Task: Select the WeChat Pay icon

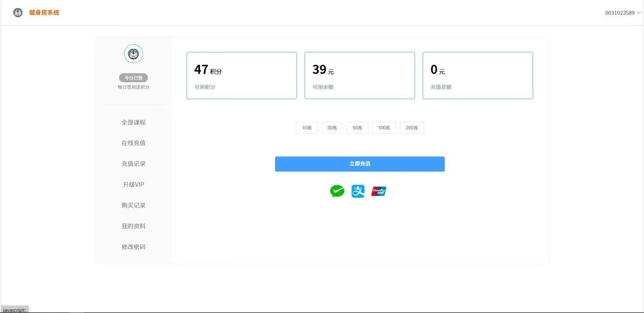Action: point(337,191)
